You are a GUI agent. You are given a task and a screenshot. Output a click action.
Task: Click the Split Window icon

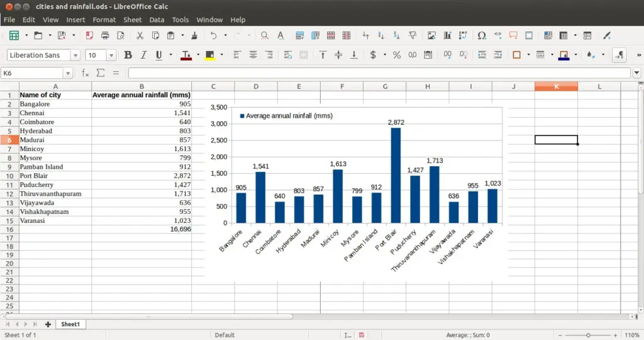(587, 36)
